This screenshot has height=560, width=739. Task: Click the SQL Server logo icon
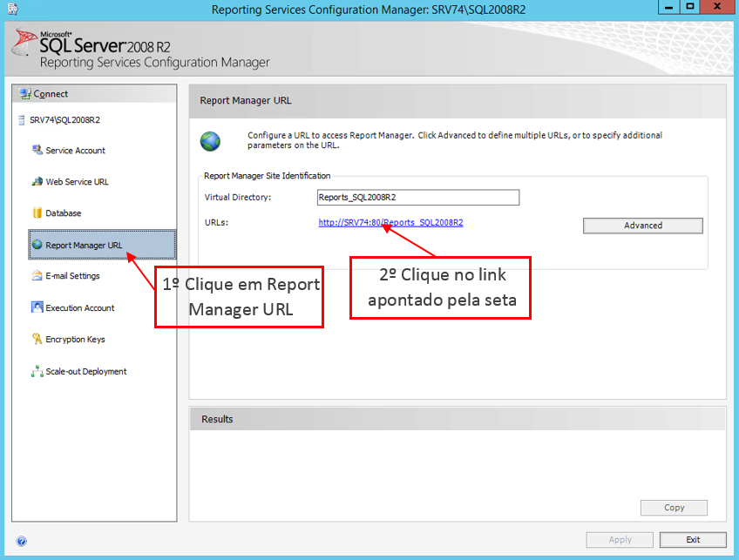click(x=24, y=43)
